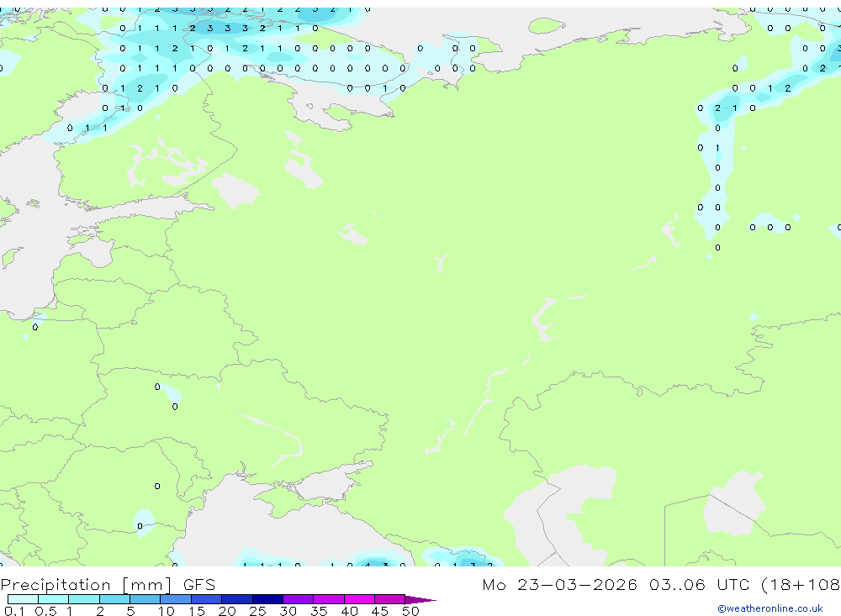Click the '0.1' legend scale label
The image size is (841, 616).
(14, 611)
